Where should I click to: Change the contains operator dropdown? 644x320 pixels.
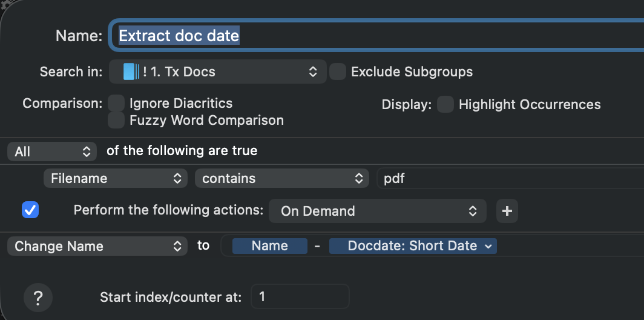(281, 179)
